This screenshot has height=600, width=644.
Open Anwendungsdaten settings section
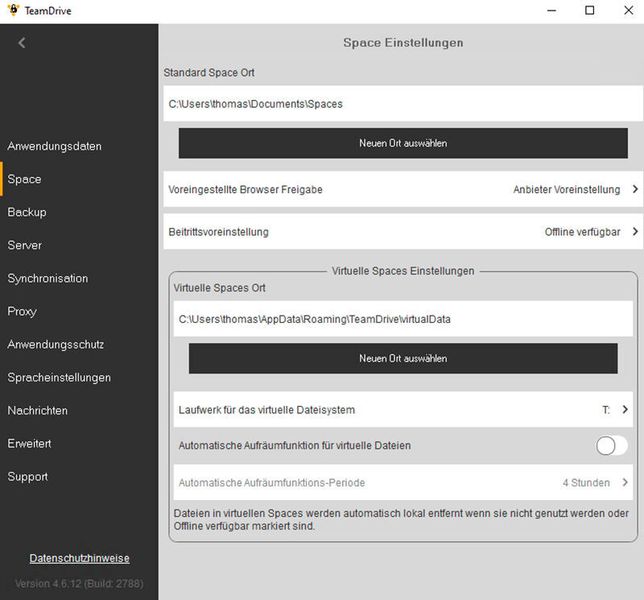[x=54, y=146]
